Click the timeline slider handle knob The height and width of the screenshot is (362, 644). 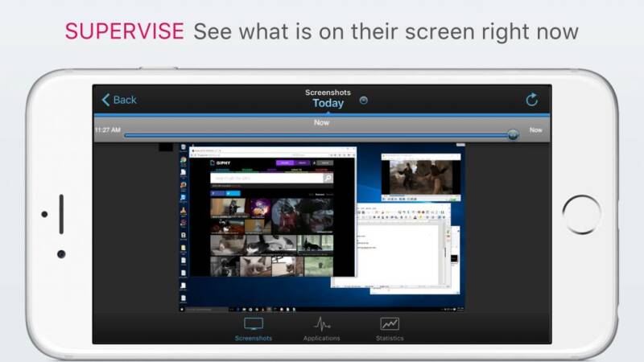(513, 134)
